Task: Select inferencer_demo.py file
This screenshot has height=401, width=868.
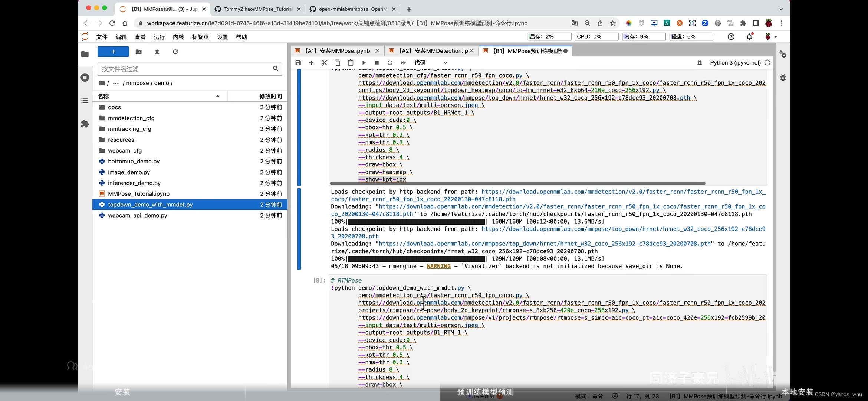Action: click(x=190, y=183)
